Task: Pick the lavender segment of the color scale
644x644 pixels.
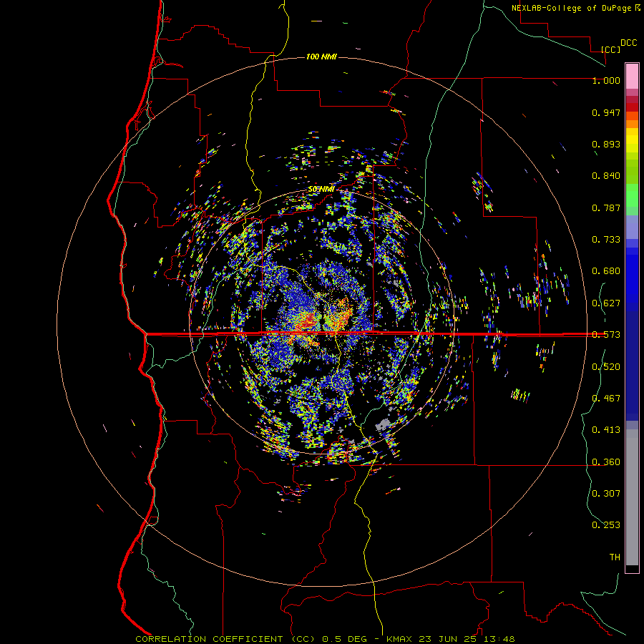Action: click(632, 227)
